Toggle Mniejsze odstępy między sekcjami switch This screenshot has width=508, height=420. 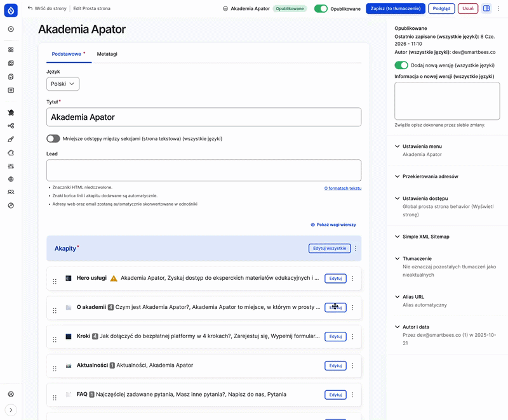coord(53,138)
